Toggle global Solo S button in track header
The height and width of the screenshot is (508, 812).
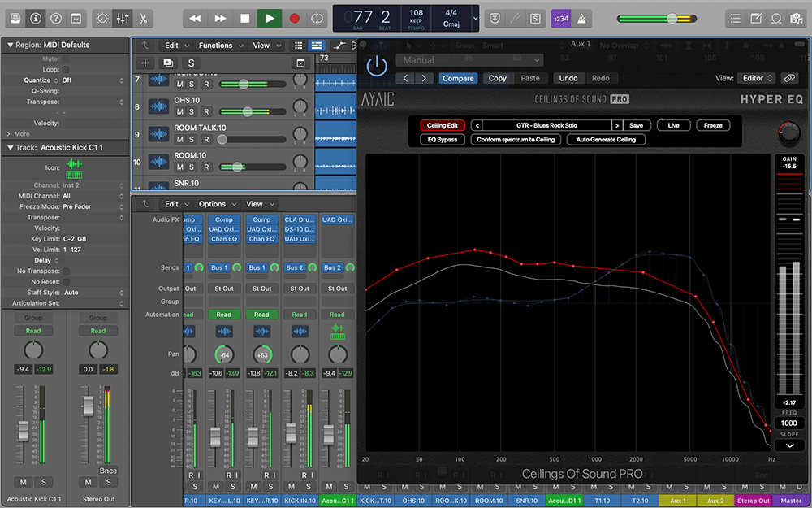coord(191,63)
